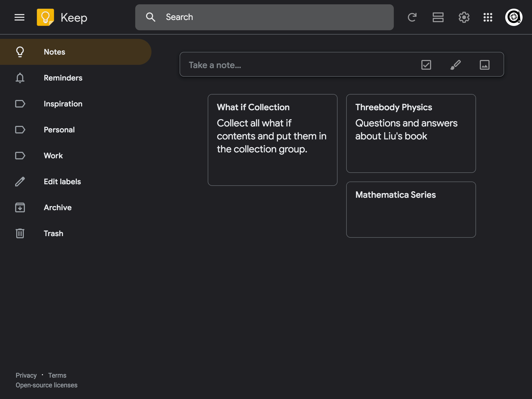Open Keep settings via the gear icon
This screenshot has width=532, height=399.
[464, 17]
